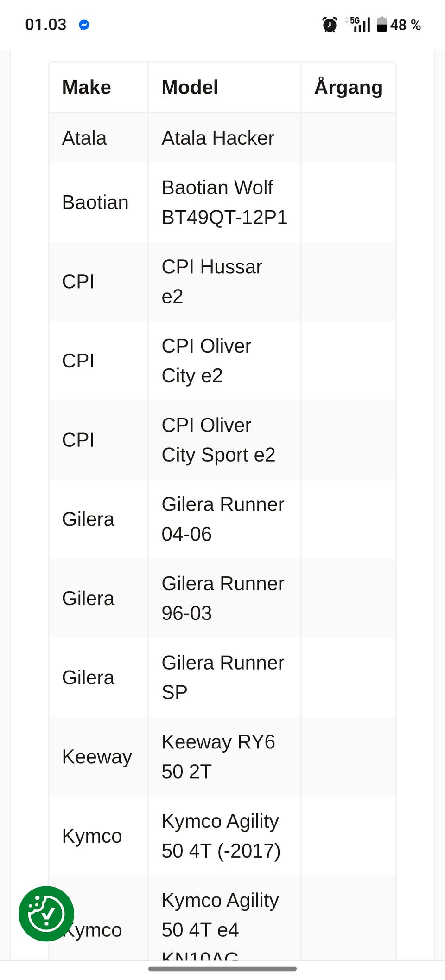
Task: Select the Gilera Runner 96-03 entry
Action: [222, 598]
